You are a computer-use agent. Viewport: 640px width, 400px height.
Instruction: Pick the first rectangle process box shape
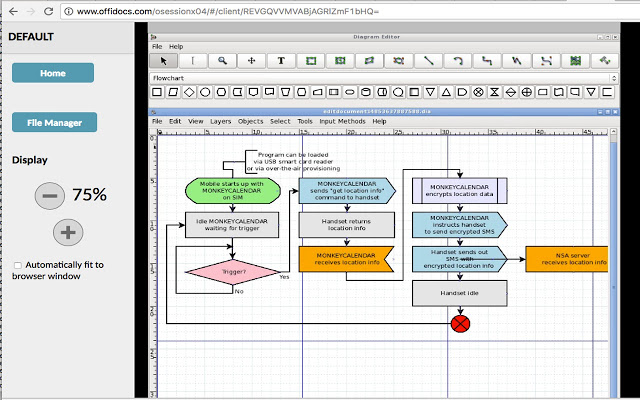[156, 92]
